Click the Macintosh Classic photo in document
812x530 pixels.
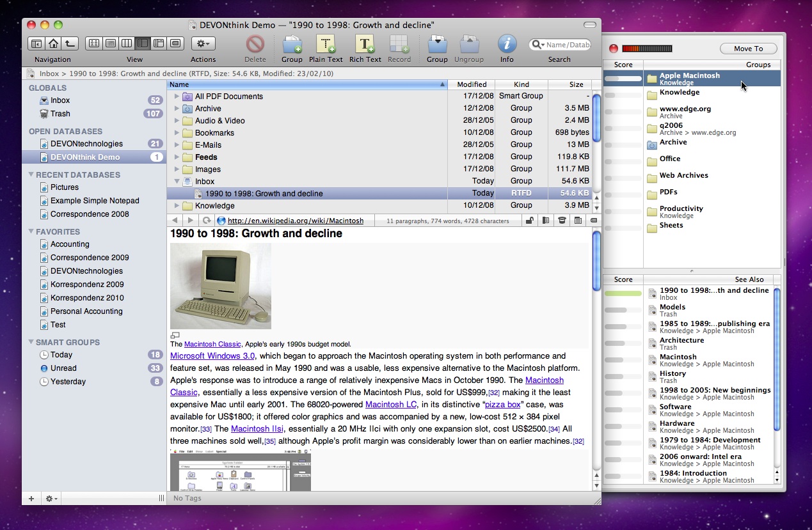coord(221,286)
